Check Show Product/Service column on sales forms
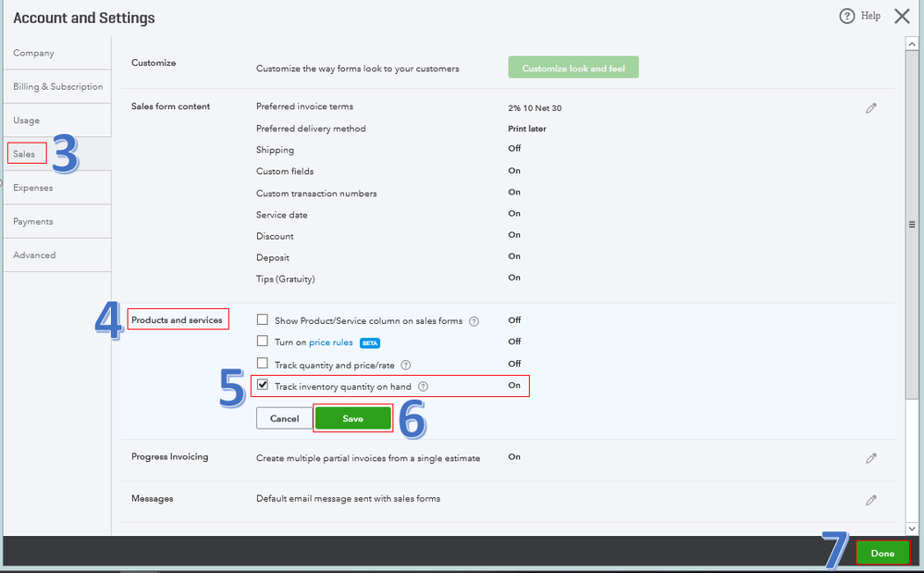The width and height of the screenshot is (924, 573). 263,319
